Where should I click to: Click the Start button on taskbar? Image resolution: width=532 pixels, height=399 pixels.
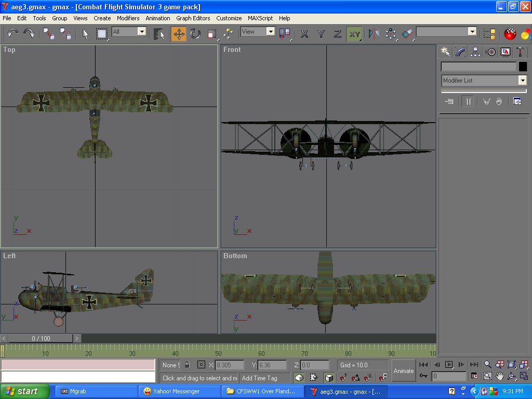coord(25,391)
